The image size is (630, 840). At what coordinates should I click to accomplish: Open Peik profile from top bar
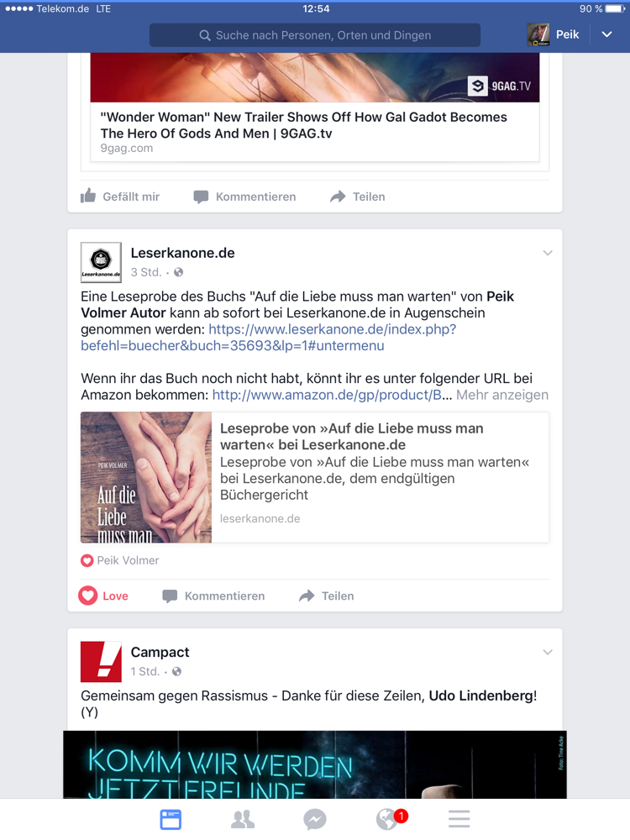pos(554,34)
